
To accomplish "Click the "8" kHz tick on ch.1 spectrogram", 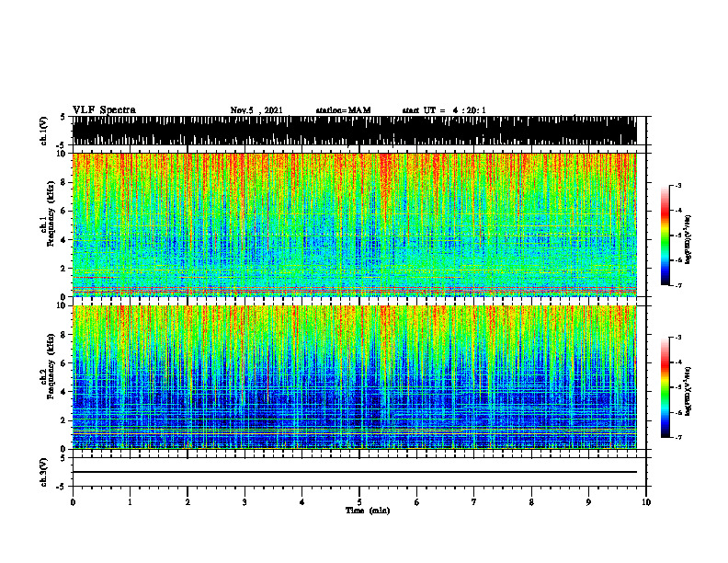I will 63,182.
